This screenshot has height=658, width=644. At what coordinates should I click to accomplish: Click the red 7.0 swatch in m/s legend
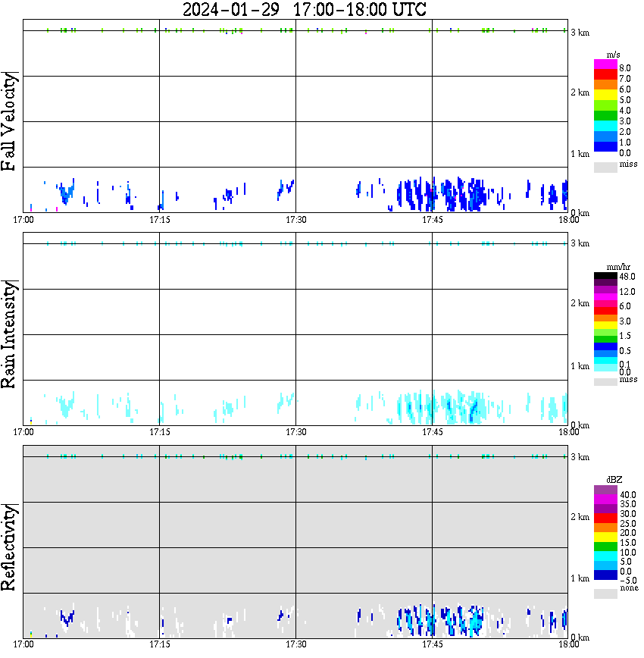[x=605, y=75]
